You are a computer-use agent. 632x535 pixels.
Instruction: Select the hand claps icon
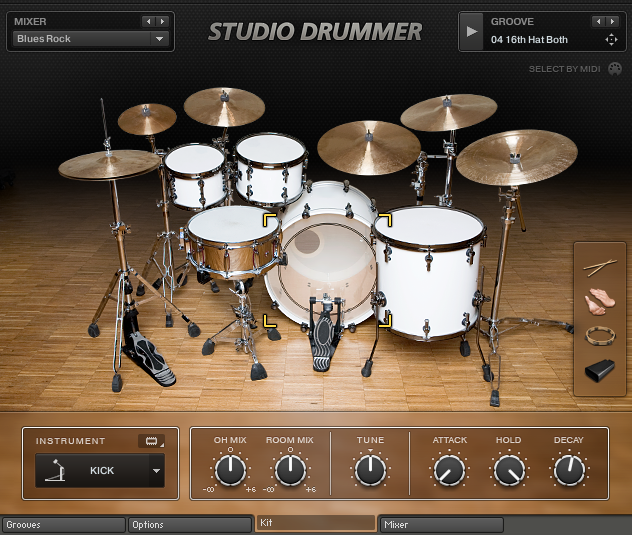pyautogui.click(x=601, y=301)
